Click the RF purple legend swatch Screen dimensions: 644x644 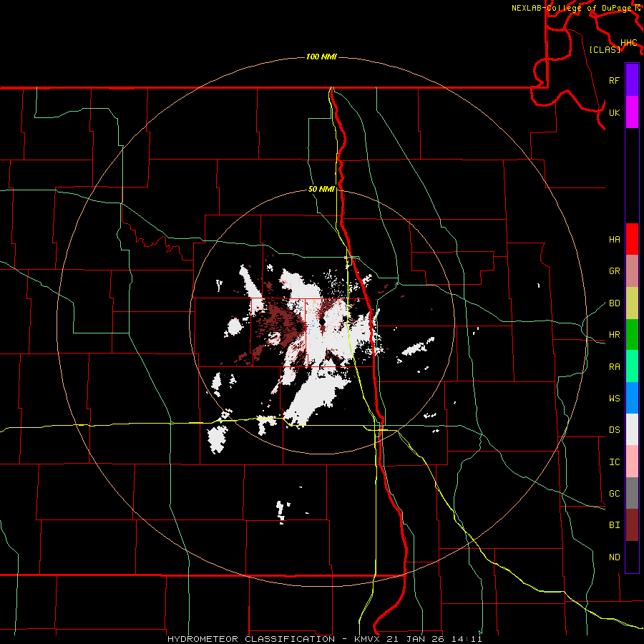632,80
